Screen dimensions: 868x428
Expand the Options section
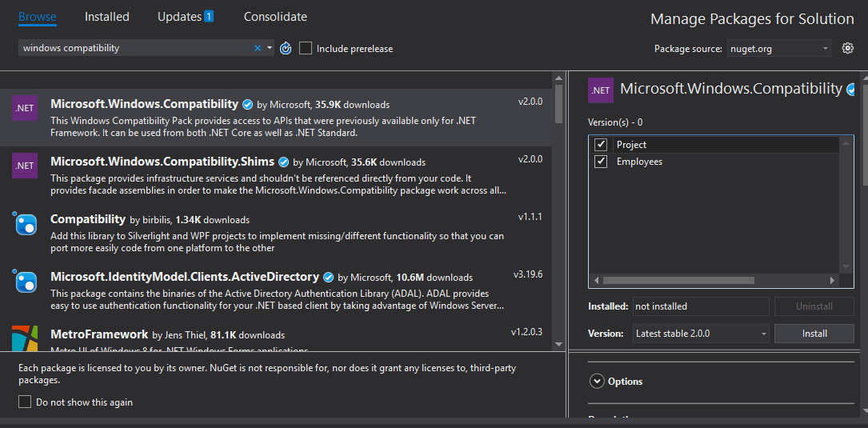597,381
